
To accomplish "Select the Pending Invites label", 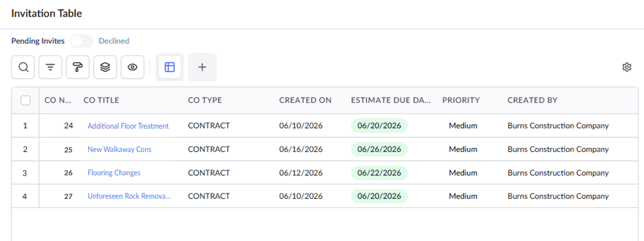I will tap(38, 41).
